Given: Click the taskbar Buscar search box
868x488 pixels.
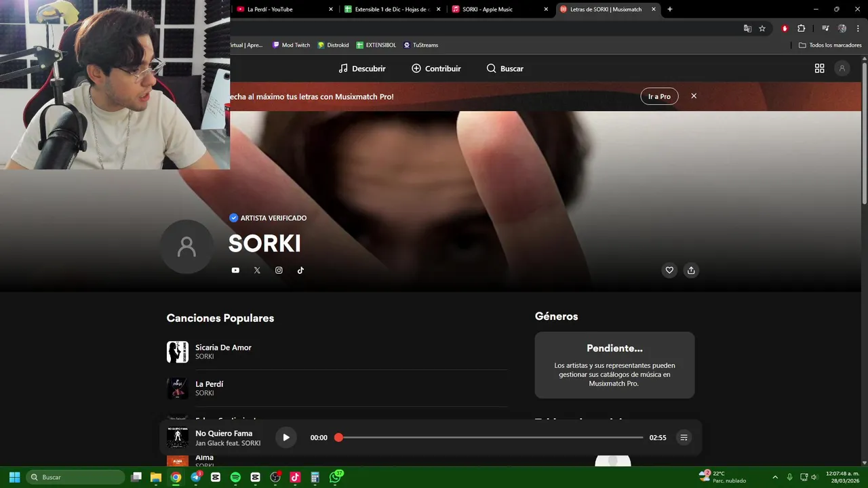Looking at the screenshot, I should [x=75, y=477].
